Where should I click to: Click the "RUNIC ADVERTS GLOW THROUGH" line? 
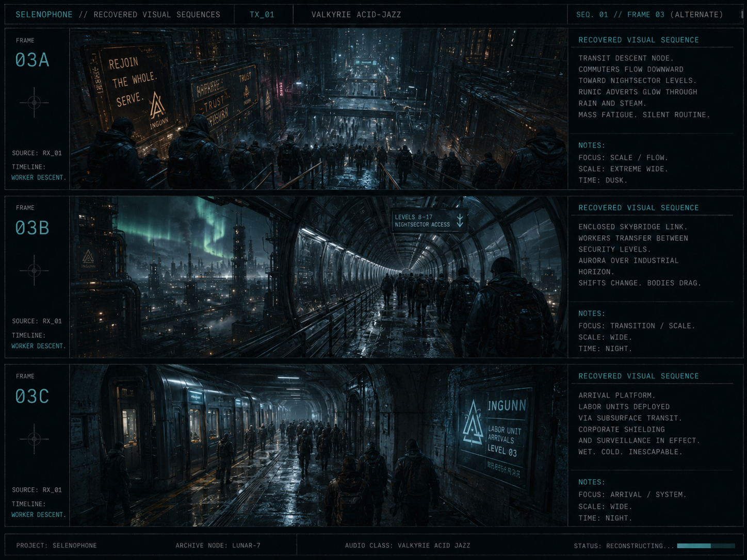tap(638, 92)
